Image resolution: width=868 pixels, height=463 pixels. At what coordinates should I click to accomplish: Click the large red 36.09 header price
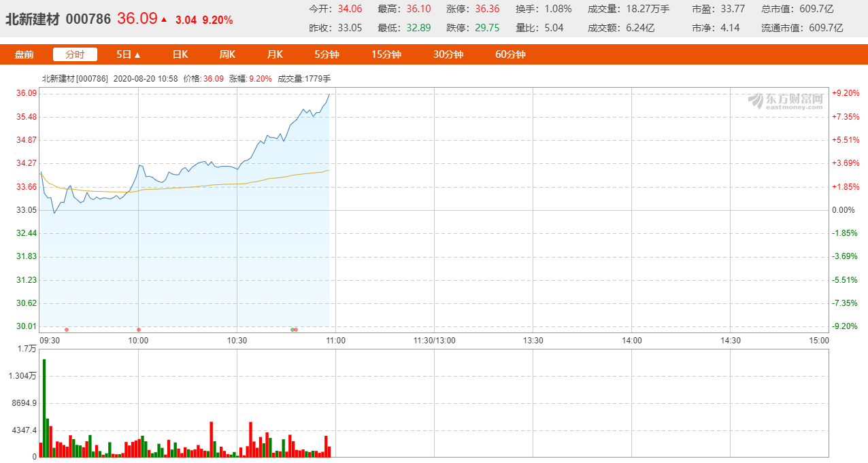tap(137, 18)
